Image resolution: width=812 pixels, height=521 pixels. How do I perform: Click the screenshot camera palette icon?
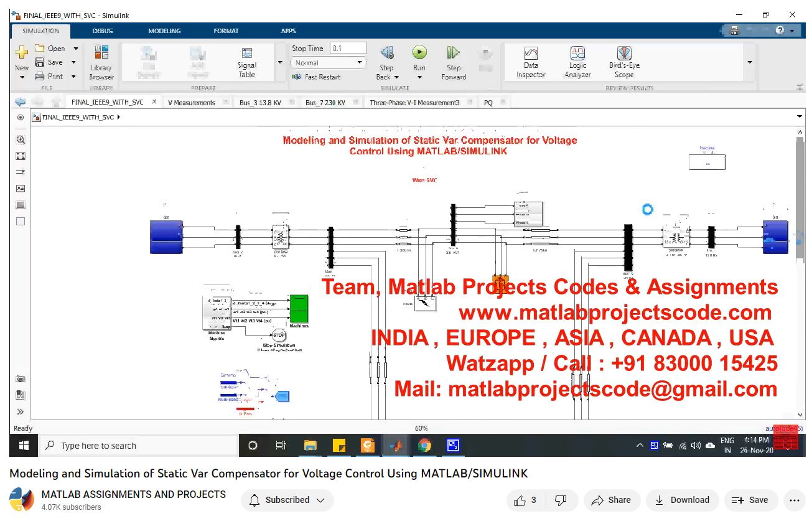(21, 378)
